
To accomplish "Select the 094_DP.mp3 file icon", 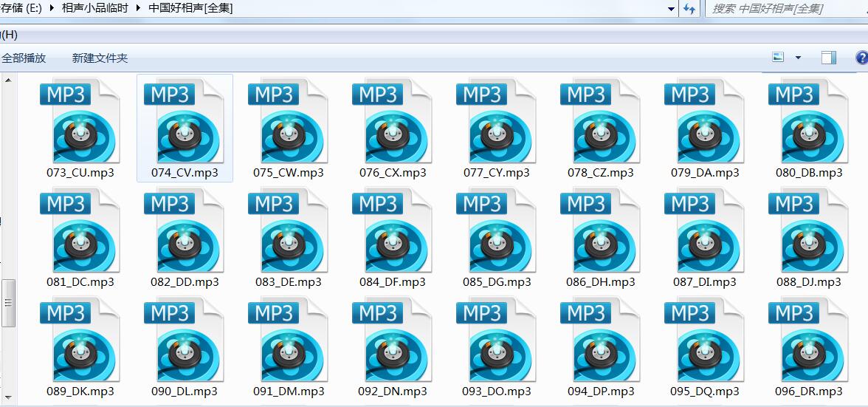I will pyautogui.click(x=600, y=340).
